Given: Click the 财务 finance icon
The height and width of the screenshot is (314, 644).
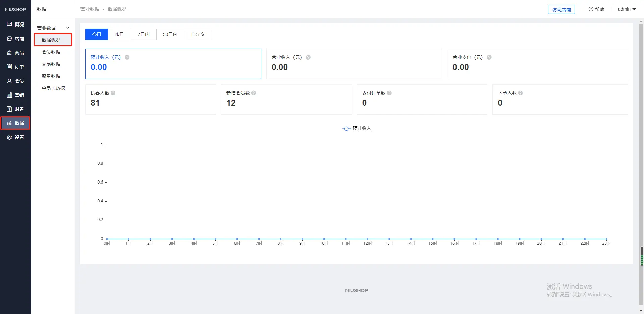Looking at the screenshot, I should [x=9, y=109].
